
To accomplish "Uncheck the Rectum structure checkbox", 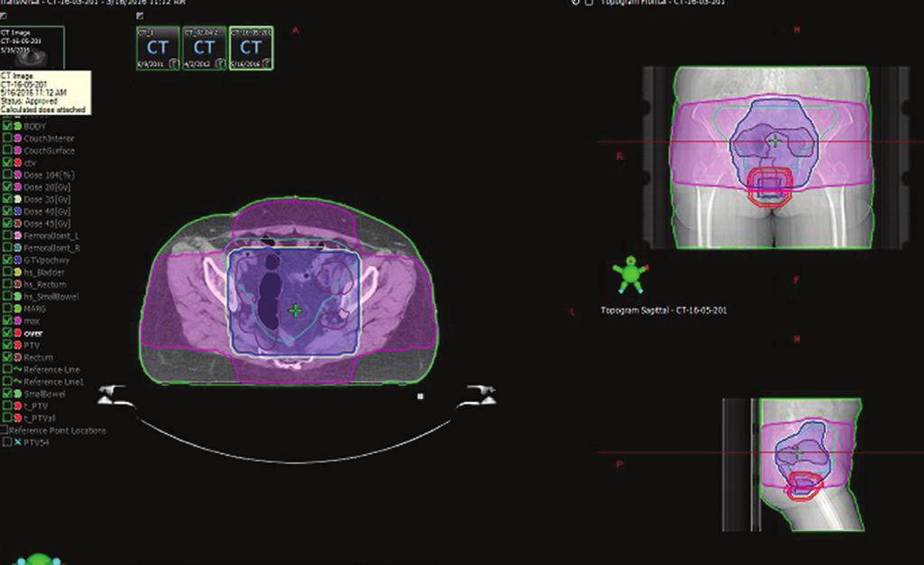I will point(7,357).
